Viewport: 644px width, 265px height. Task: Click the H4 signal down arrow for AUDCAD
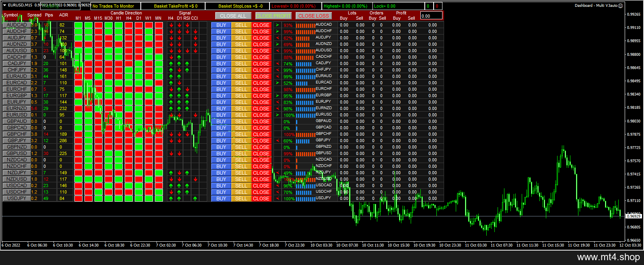tap(171, 25)
